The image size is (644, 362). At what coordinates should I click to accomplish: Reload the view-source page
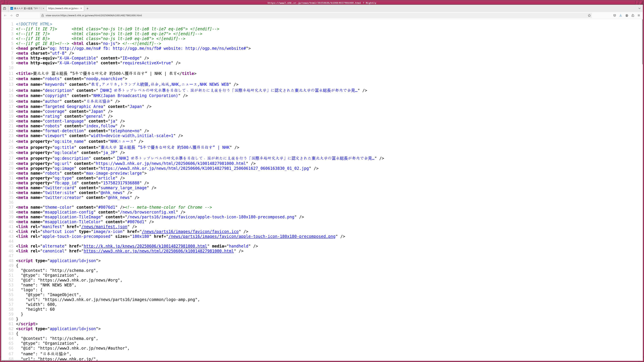point(17,15)
